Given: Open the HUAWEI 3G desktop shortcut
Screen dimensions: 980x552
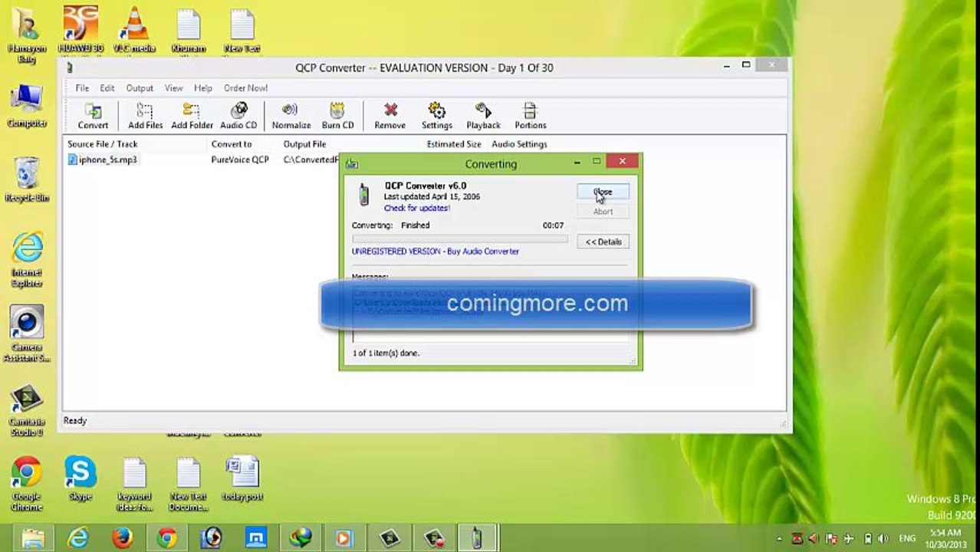Looking at the screenshot, I should pos(81,29).
